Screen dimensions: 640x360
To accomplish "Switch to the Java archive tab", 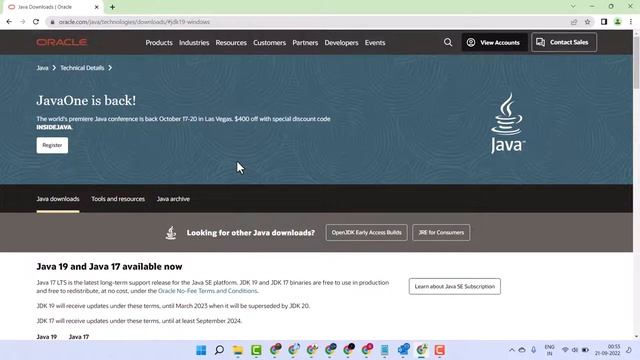I will click(x=173, y=199).
